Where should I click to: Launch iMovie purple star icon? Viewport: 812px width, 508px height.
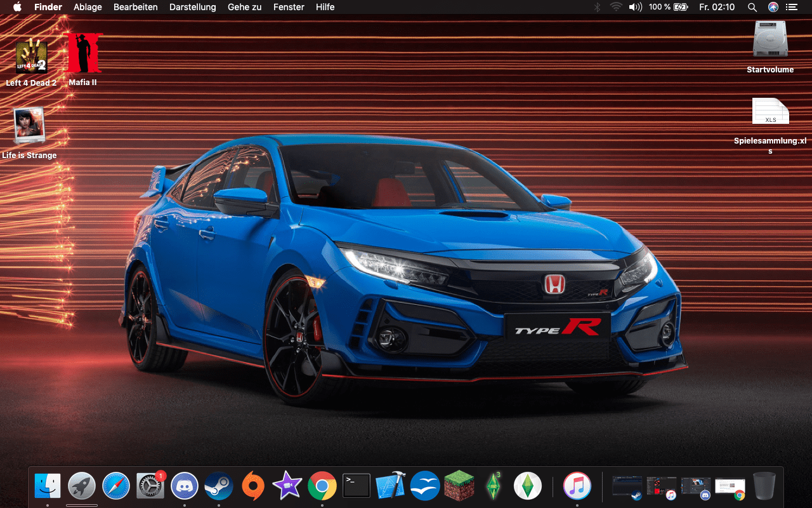pos(287,486)
